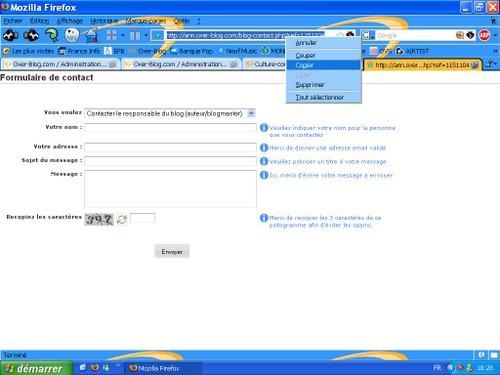Click the red Adblock stop-sign icon
The height and width of the screenshot is (375, 500).
coord(484,35)
